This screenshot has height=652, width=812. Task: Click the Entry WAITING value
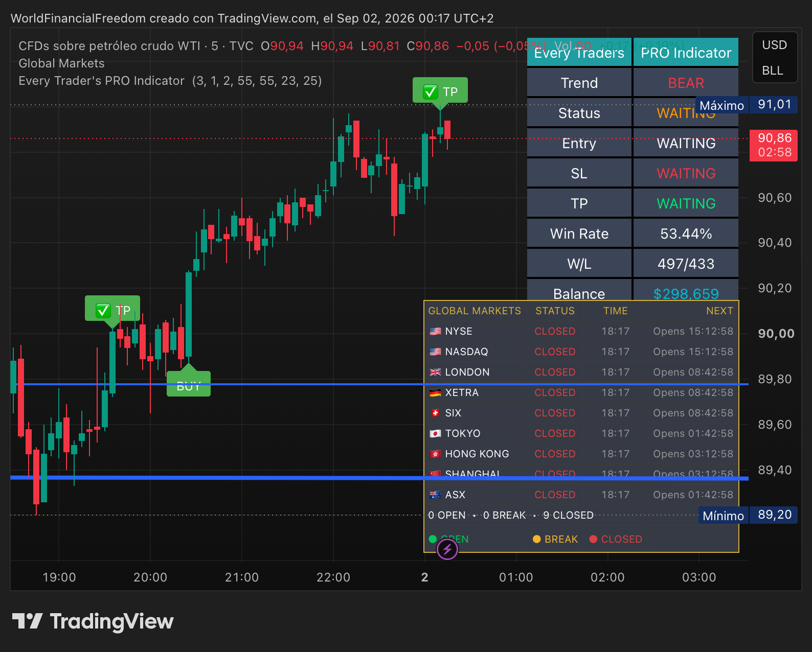click(x=686, y=143)
